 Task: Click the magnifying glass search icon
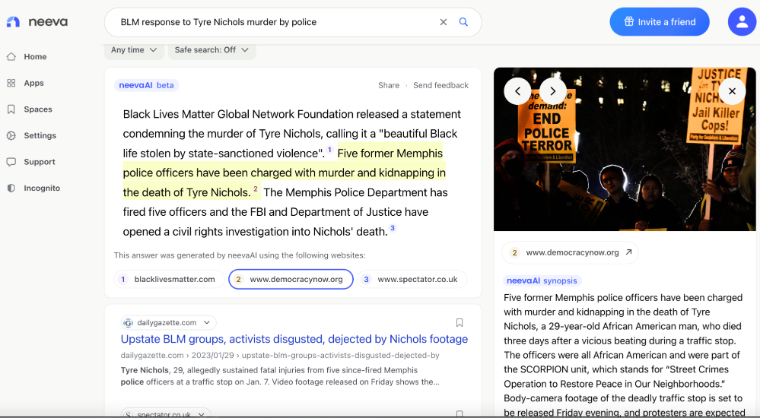[464, 22]
